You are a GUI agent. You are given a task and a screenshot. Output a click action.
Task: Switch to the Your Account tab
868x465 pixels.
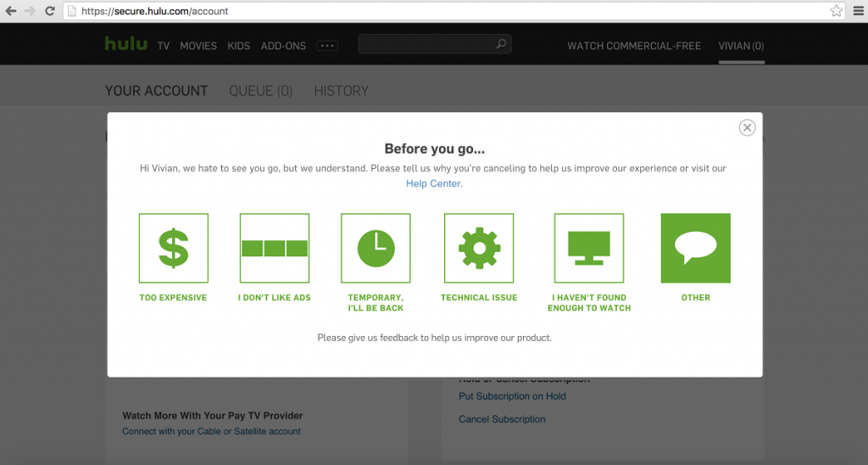coord(157,91)
